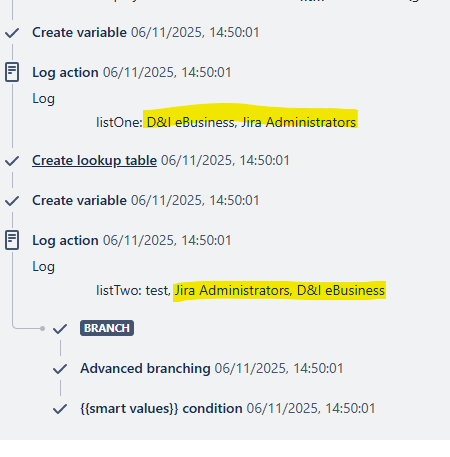Image resolution: width=450 pixels, height=457 pixels.
Task: Click the listTwo log output text
Action: (241, 290)
